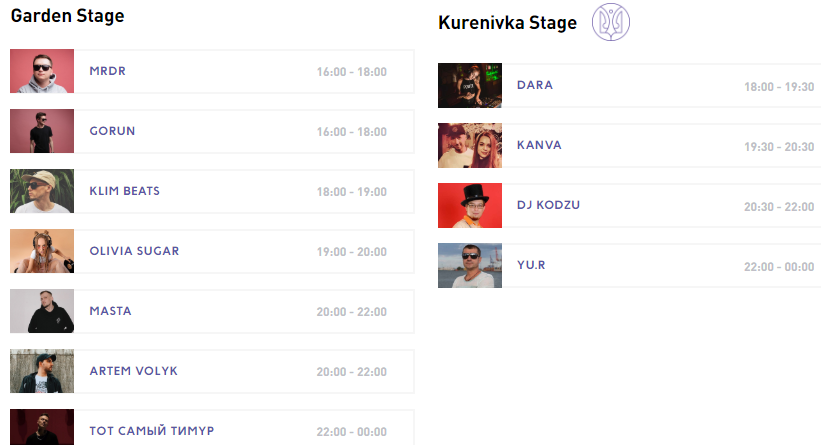
Task: Click the Garden Stage heading
Action: pos(67,17)
